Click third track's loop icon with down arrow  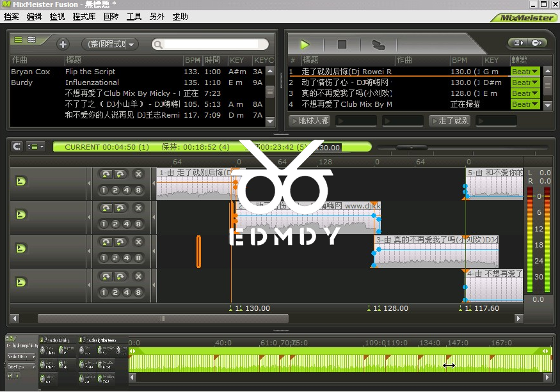pos(120,242)
